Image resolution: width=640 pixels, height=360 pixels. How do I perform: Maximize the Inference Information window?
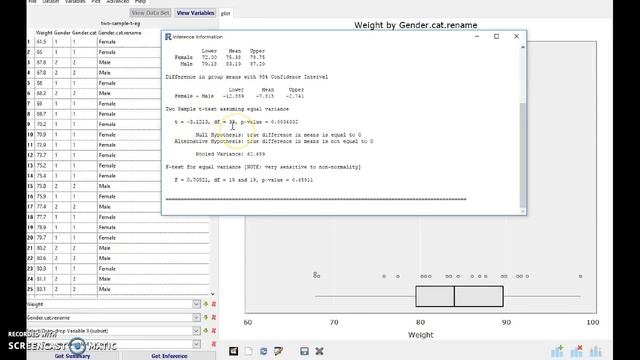[496, 36]
